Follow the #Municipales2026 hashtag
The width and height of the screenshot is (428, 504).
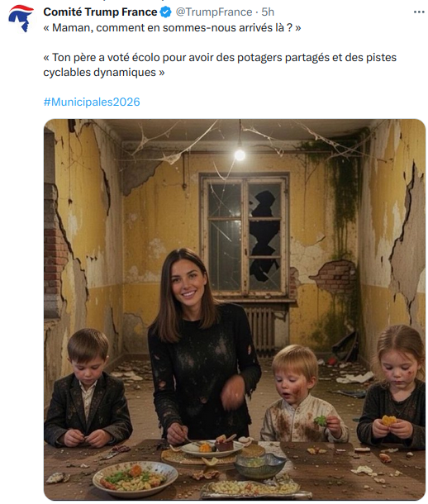92,102
